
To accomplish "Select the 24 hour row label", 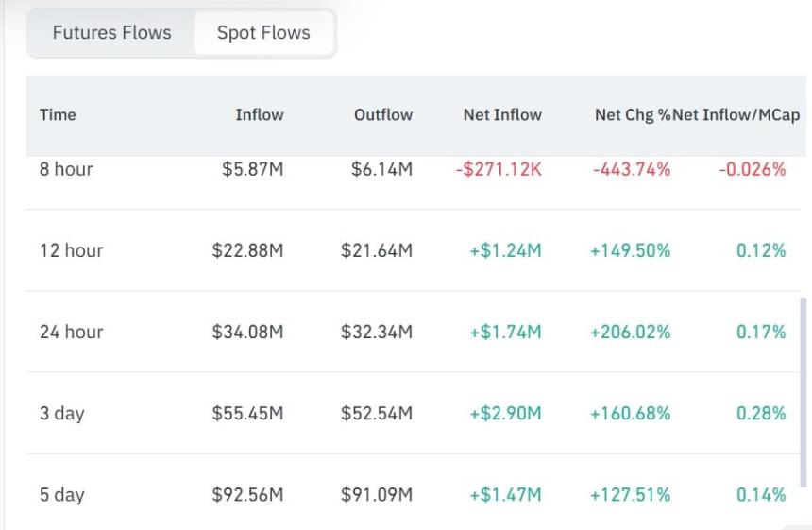I will click(72, 333).
